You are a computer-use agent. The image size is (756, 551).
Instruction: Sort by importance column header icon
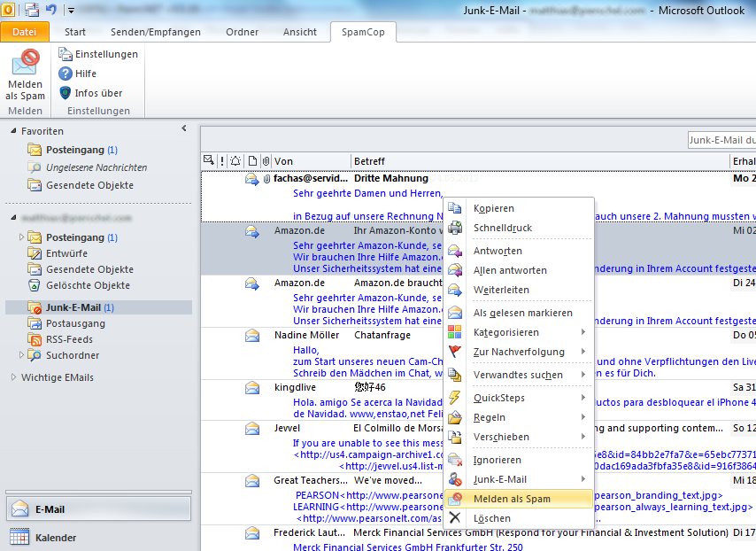tap(222, 161)
